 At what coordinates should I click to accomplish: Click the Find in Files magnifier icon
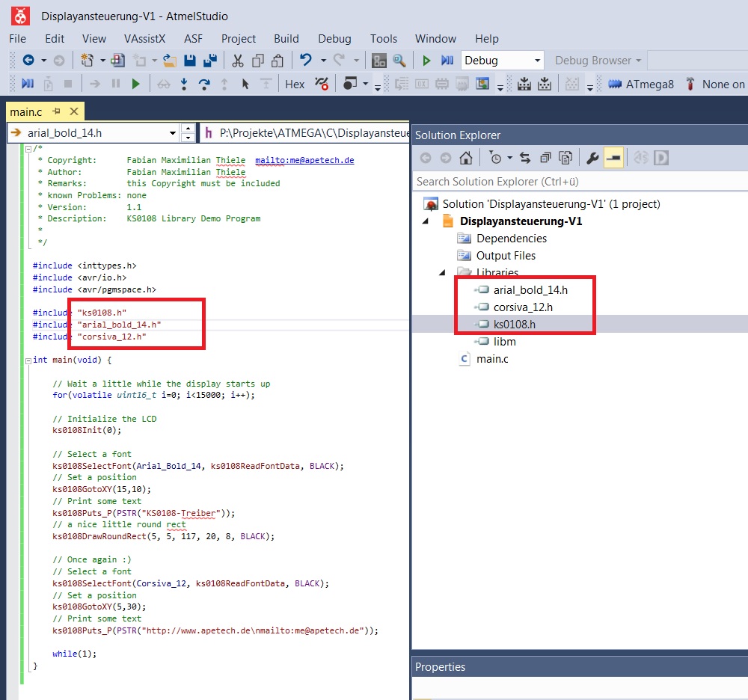(x=399, y=60)
